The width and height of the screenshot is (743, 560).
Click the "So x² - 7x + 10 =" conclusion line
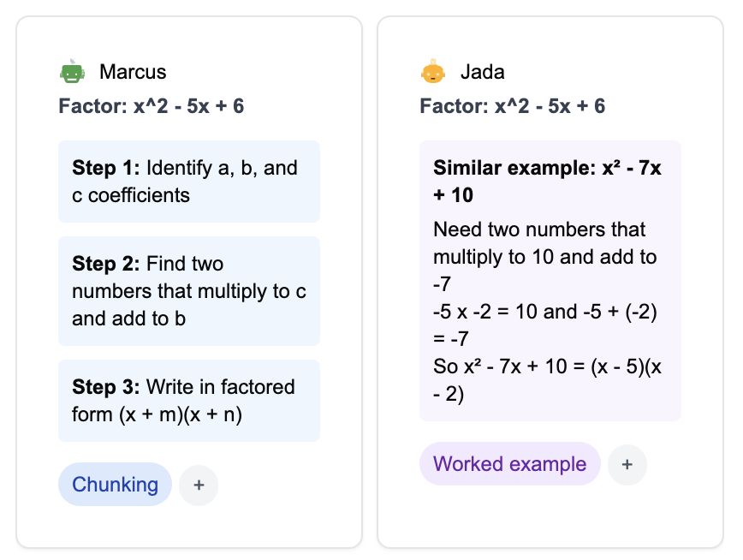click(x=512, y=366)
